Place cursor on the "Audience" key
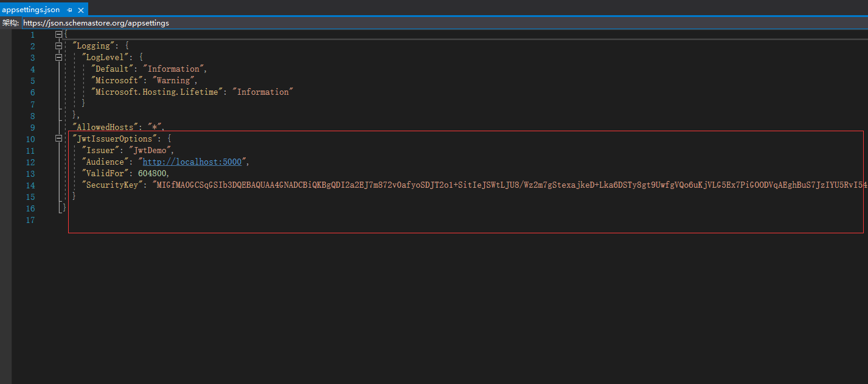The image size is (868, 384). click(105, 162)
